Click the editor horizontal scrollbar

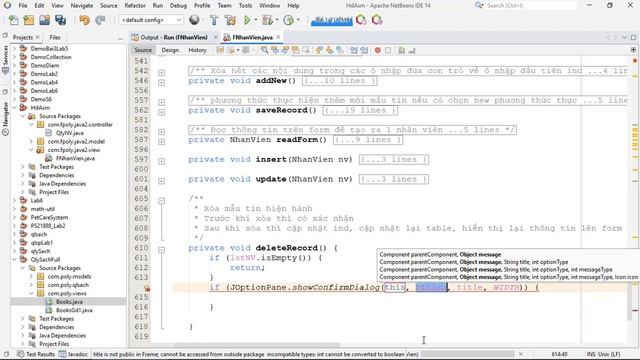coord(256,344)
